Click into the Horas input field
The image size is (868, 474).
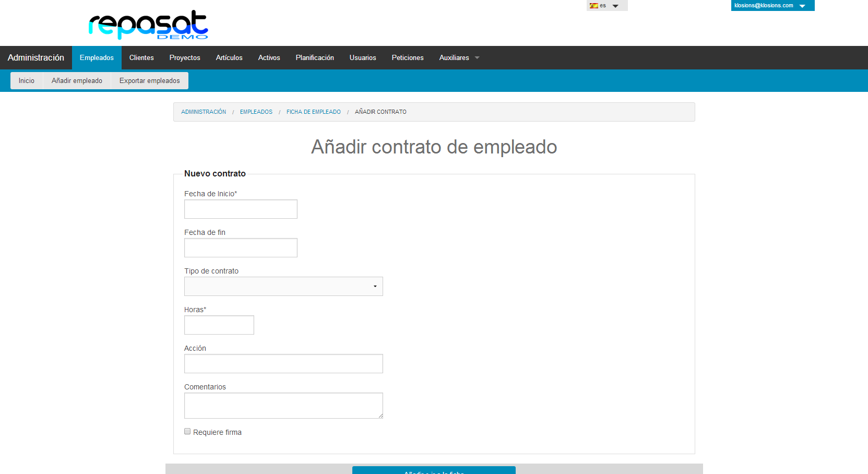click(x=219, y=325)
